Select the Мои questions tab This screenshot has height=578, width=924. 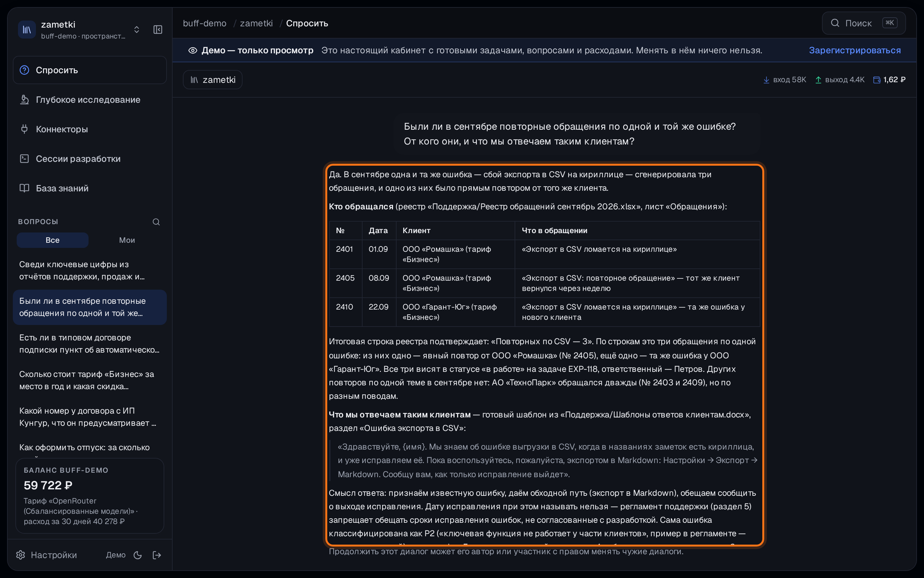tap(127, 240)
